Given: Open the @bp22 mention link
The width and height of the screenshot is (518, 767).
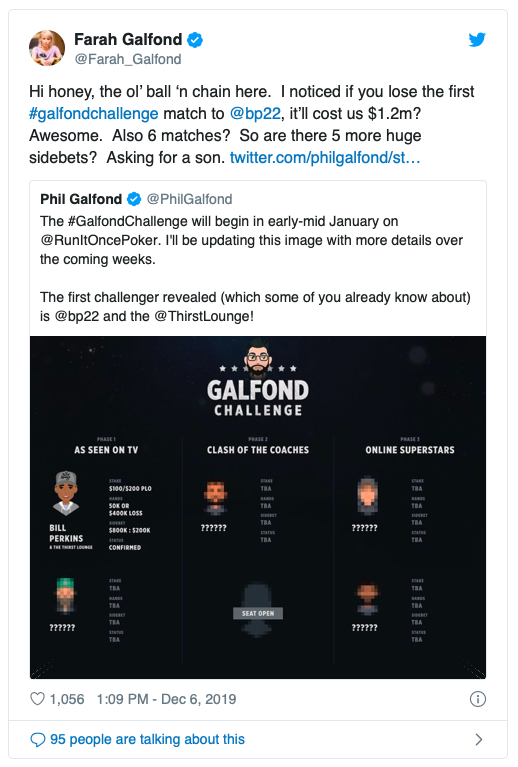Looking at the screenshot, I should click(x=255, y=113).
